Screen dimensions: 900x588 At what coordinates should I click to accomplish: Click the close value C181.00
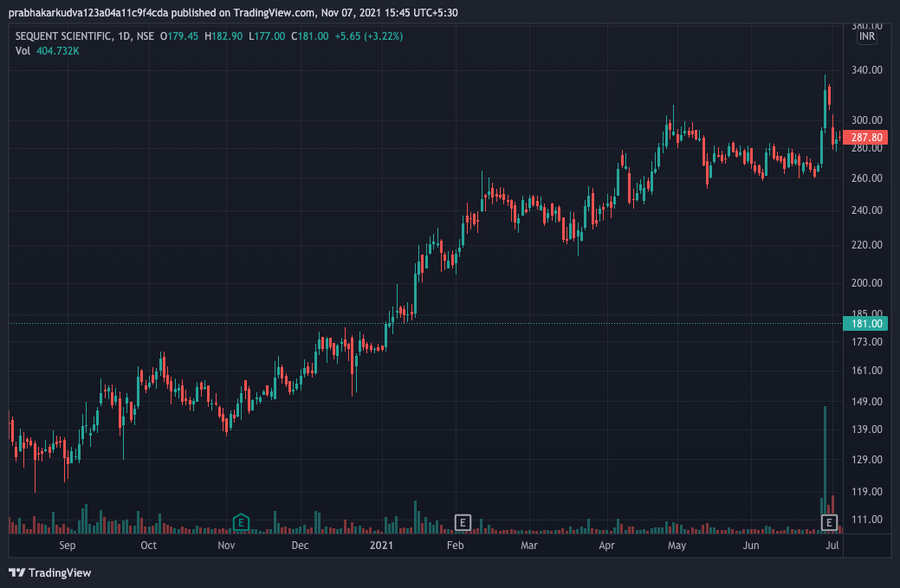click(310, 36)
